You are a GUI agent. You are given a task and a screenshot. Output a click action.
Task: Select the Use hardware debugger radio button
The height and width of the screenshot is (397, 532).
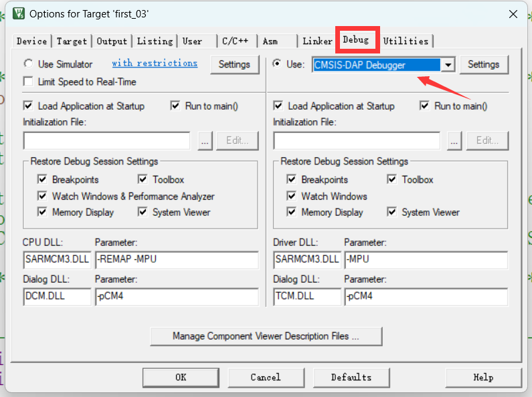click(277, 63)
